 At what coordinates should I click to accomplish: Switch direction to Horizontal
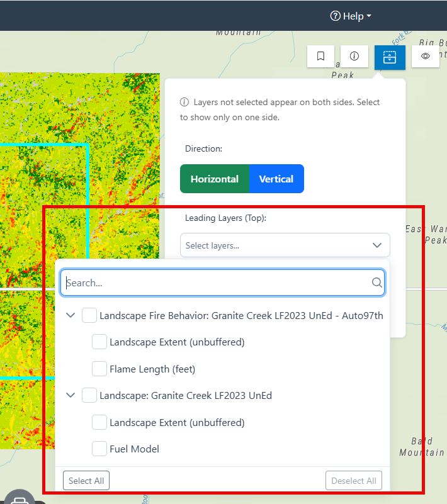click(215, 179)
